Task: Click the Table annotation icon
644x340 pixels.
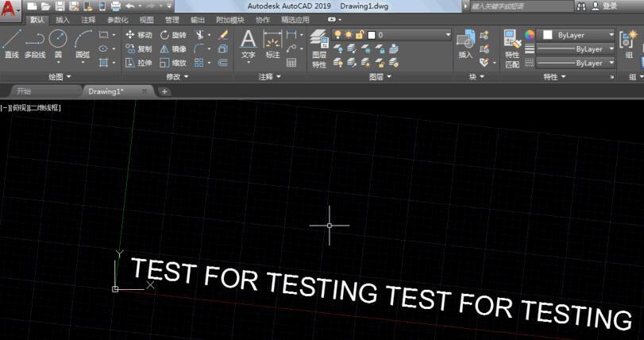Action: pyautogui.click(x=291, y=63)
